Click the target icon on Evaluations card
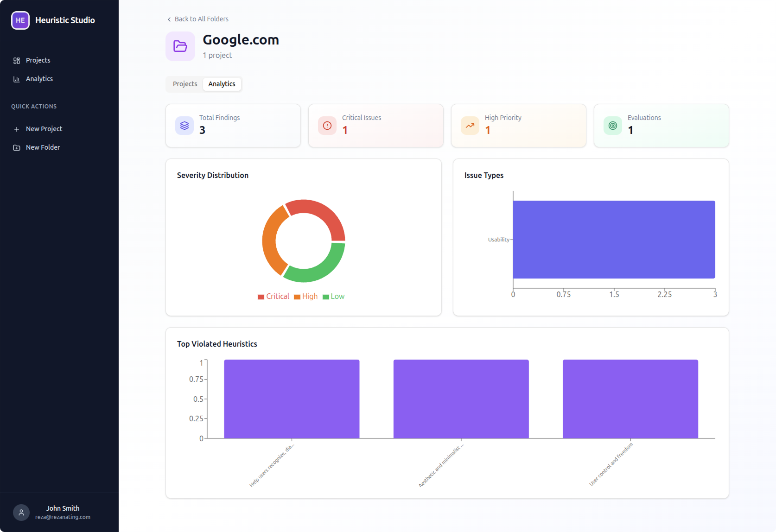 point(612,125)
